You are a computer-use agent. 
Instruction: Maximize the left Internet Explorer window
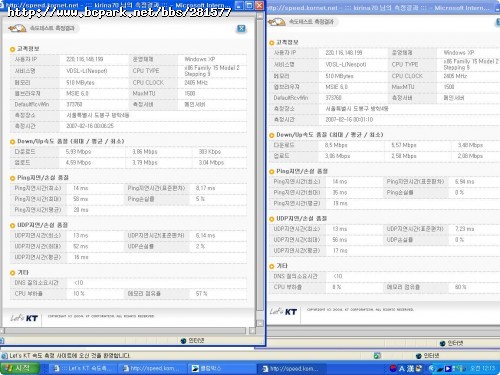[249, 5]
